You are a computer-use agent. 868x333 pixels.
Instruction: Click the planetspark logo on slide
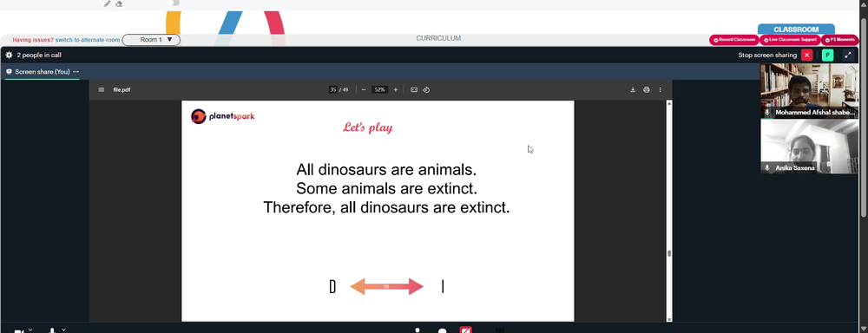click(x=222, y=116)
